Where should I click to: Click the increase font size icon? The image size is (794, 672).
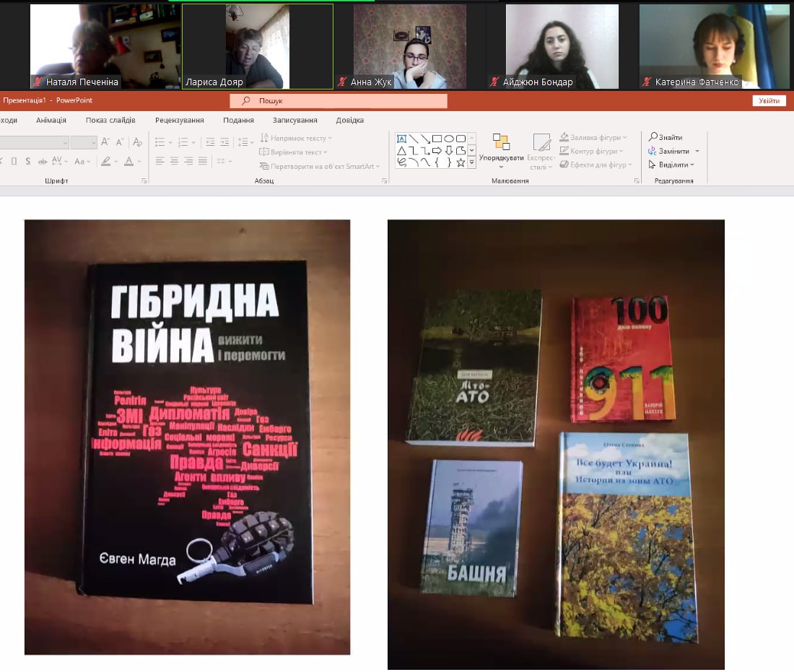pos(105,142)
